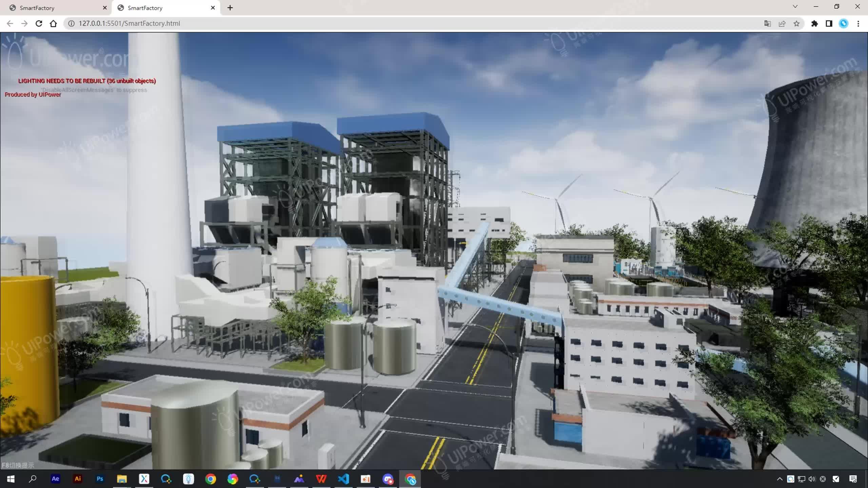868x488 pixels.
Task: Open site information via the info icon
Action: tap(71, 23)
